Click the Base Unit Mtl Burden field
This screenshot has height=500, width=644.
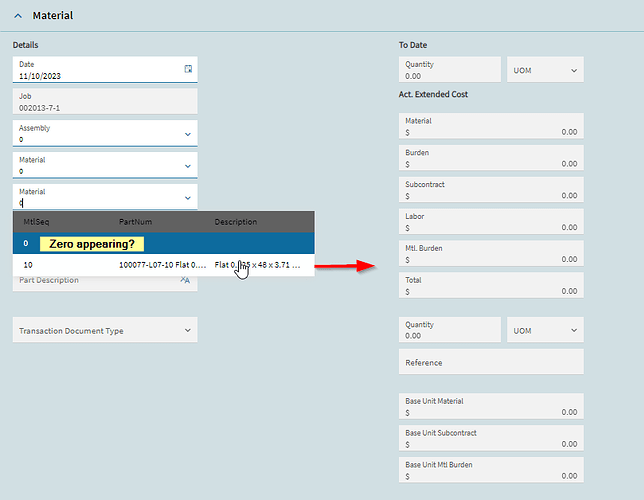click(491, 470)
